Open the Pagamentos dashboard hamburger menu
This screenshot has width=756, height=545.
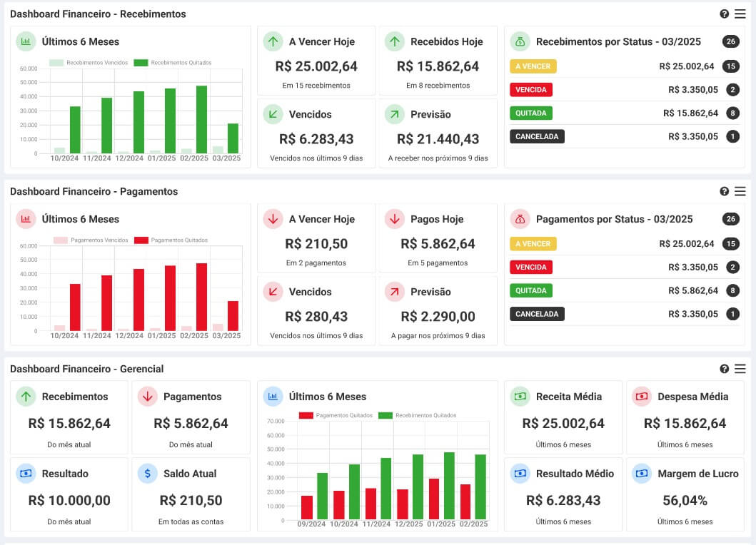[740, 191]
